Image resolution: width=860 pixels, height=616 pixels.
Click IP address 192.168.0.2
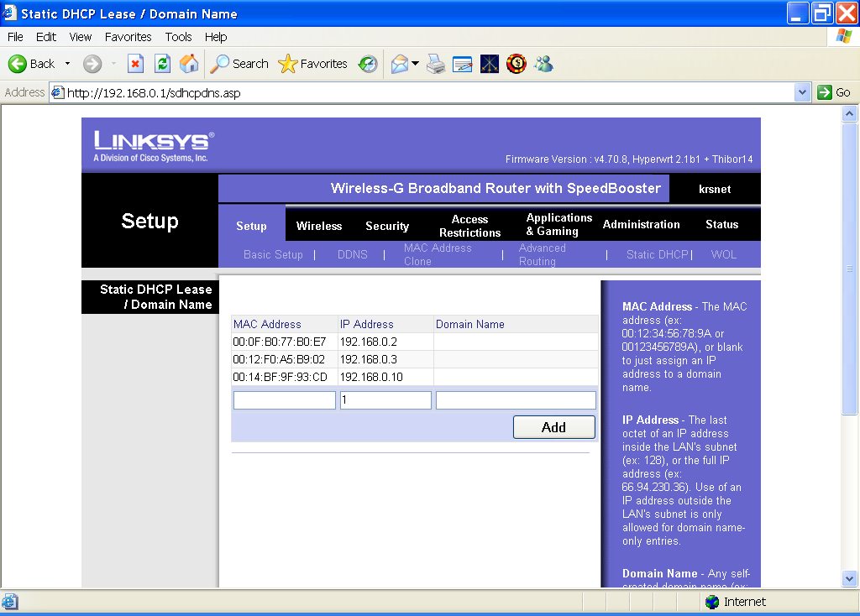point(368,342)
